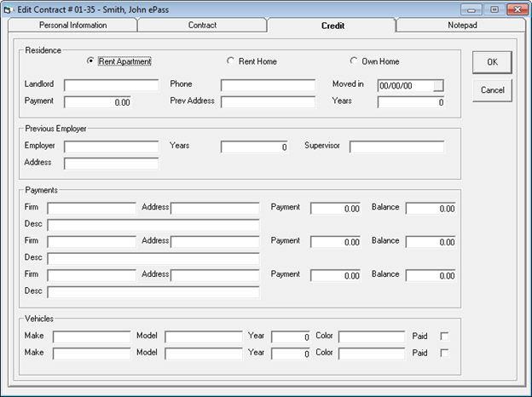The width and height of the screenshot is (532, 397).
Task: Select the Residence Payment amount field
Action: coord(97,102)
